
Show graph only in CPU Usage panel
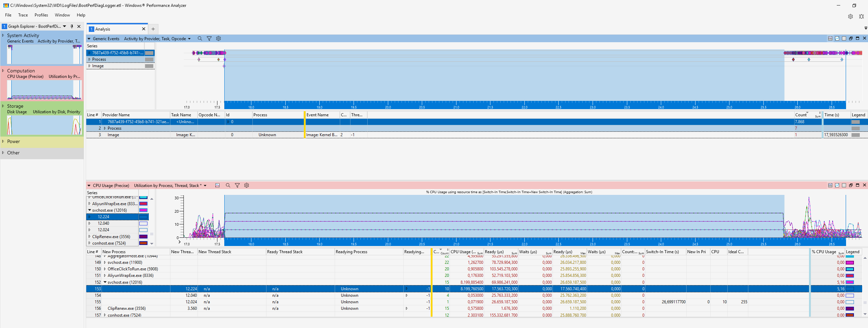[x=837, y=185]
